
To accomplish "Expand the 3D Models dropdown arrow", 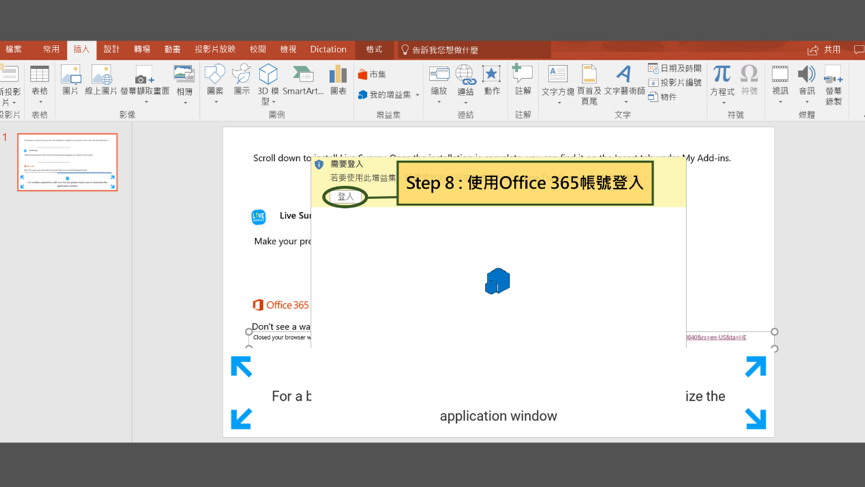I will (x=274, y=102).
